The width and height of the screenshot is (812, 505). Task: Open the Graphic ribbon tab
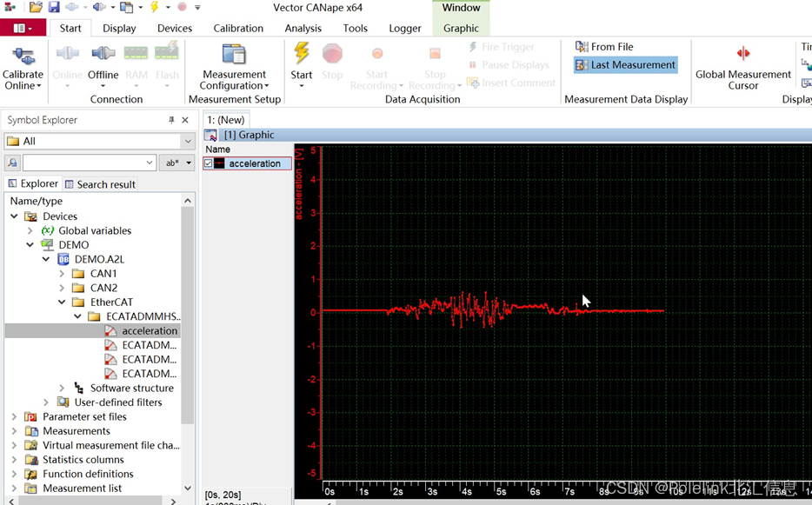(461, 28)
